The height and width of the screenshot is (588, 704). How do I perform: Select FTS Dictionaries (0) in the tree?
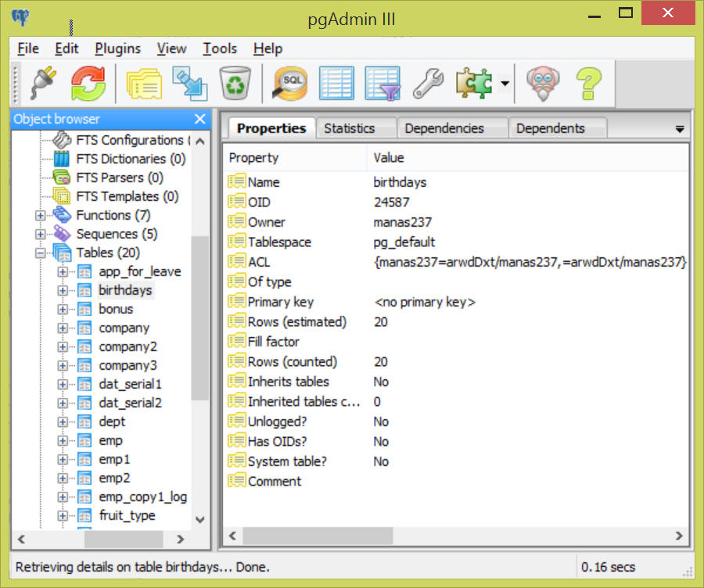[131, 159]
